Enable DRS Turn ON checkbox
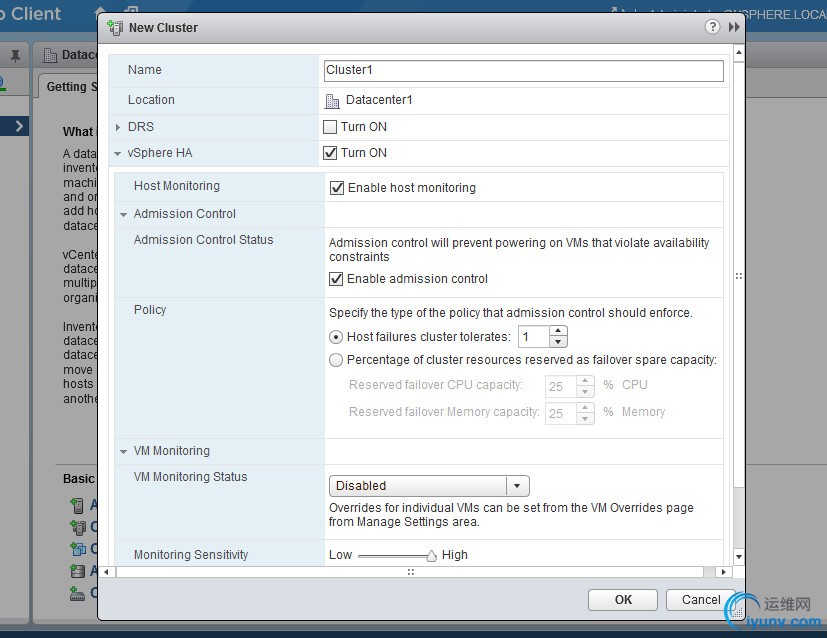Viewport: 827px width, 638px height. pyautogui.click(x=330, y=127)
